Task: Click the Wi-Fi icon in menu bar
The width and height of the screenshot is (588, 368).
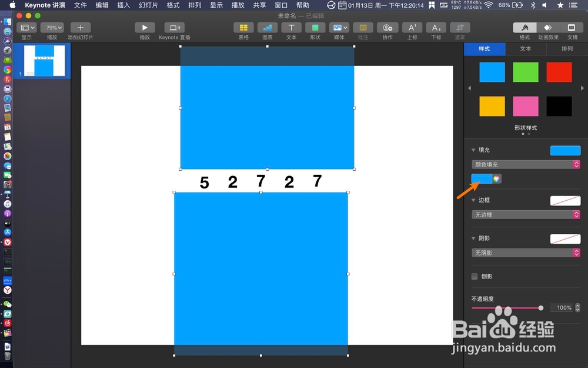Action: [488, 5]
